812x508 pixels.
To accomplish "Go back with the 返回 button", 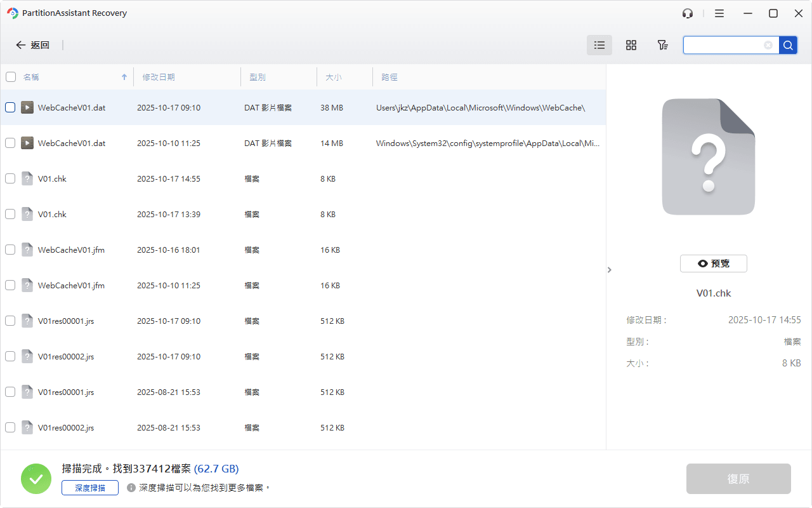I will pyautogui.click(x=33, y=45).
